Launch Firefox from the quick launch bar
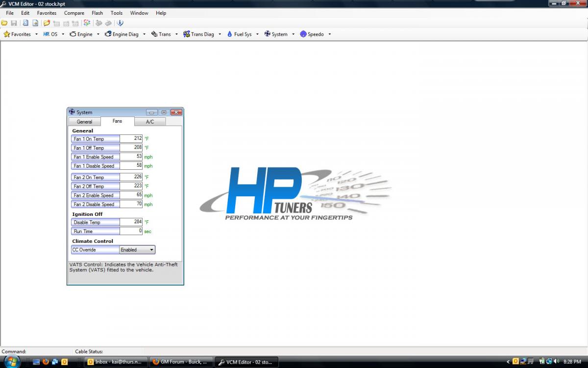 (46, 362)
